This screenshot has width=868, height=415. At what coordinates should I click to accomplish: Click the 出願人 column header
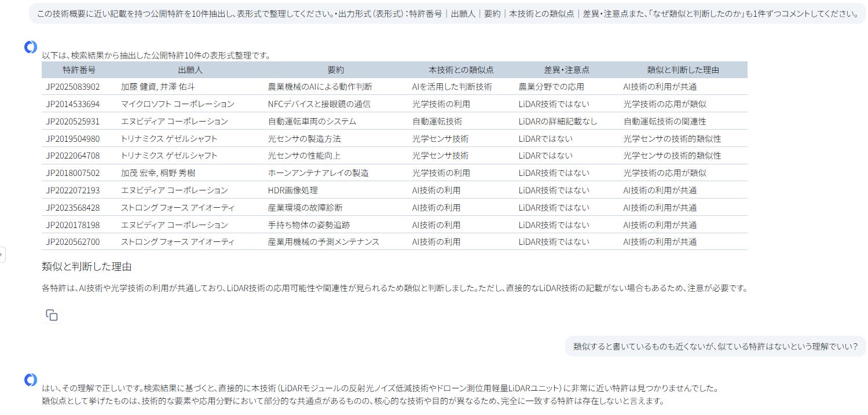point(191,69)
